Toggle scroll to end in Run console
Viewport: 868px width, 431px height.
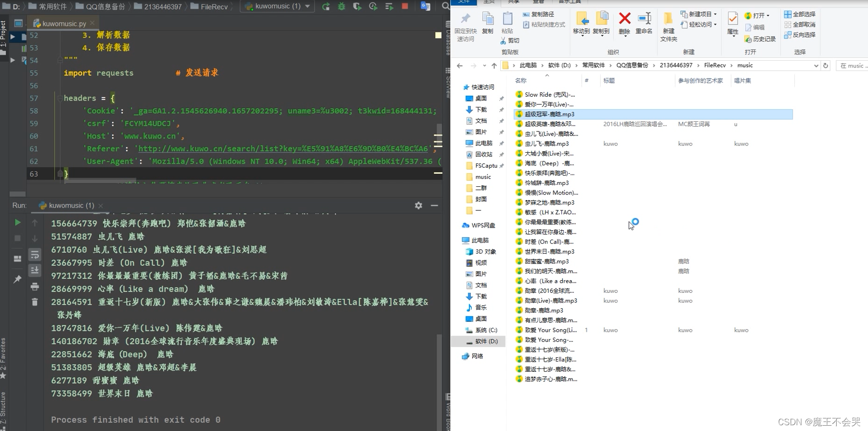tap(35, 271)
